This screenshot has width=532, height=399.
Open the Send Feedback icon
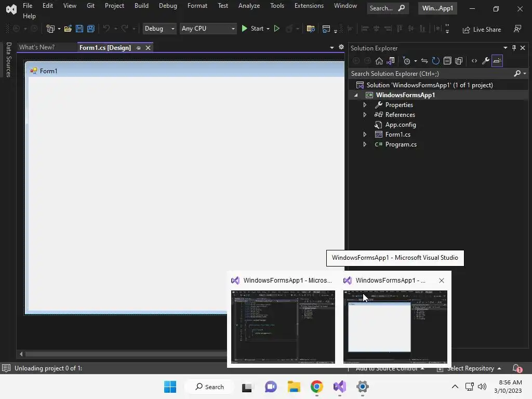517,29
